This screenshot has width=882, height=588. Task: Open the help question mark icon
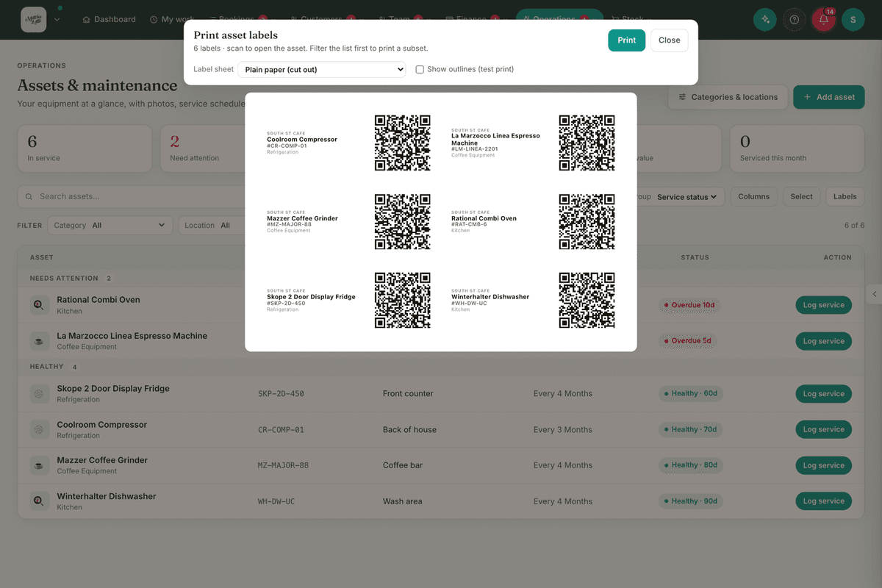click(x=794, y=20)
